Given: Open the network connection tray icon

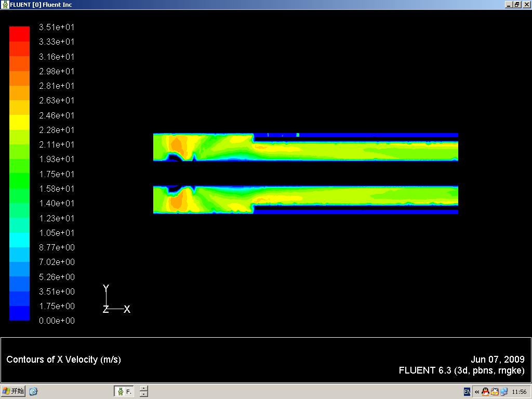Looking at the screenshot, I should point(503,392).
